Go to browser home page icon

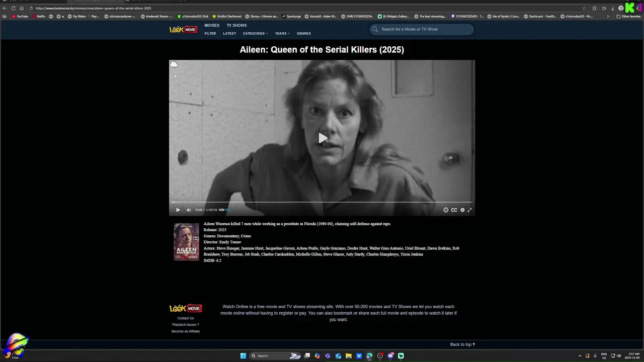[22, 8]
